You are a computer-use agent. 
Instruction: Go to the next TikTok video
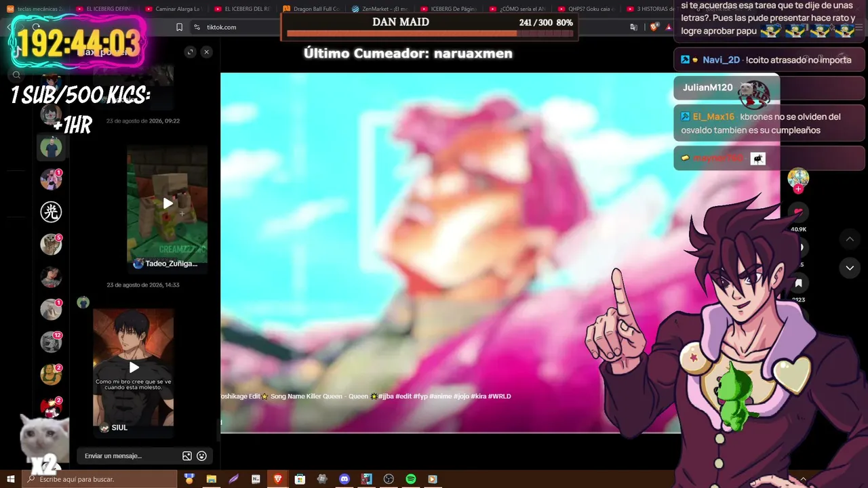pyautogui.click(x=850, y=268)
